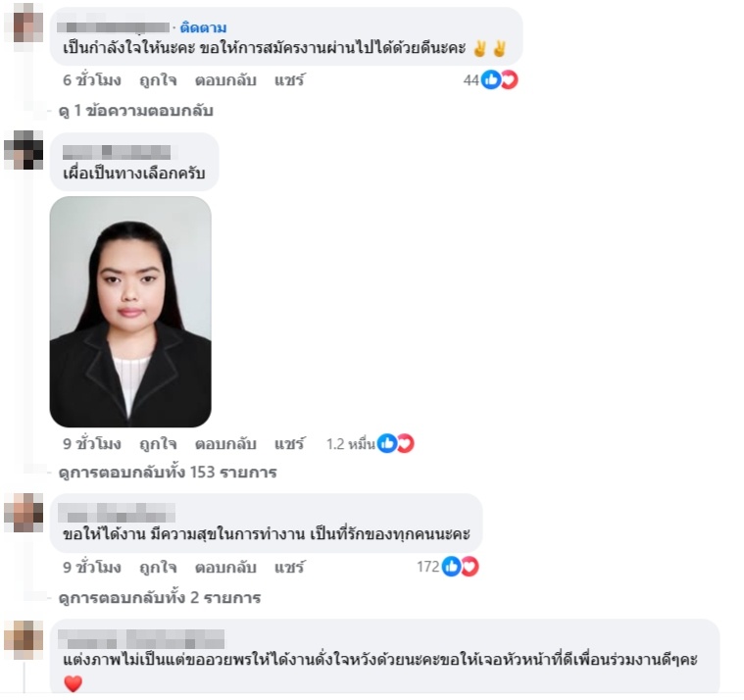
Task: Open the portrait photo attached to the comment
Action: [x=130, y=312]
